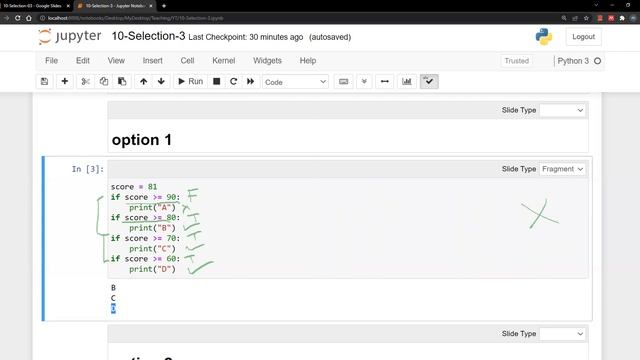The width and height of the screenshot is (640, 360).
Task: Open Slide Type dropdown below the output cell
Action: click(x=562, y=334)
